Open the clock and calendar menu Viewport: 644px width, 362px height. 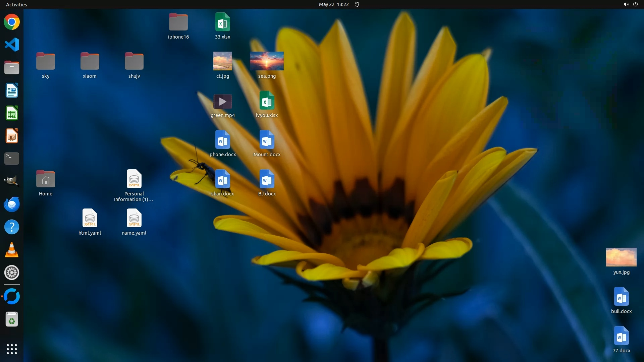tap(333, 4)
